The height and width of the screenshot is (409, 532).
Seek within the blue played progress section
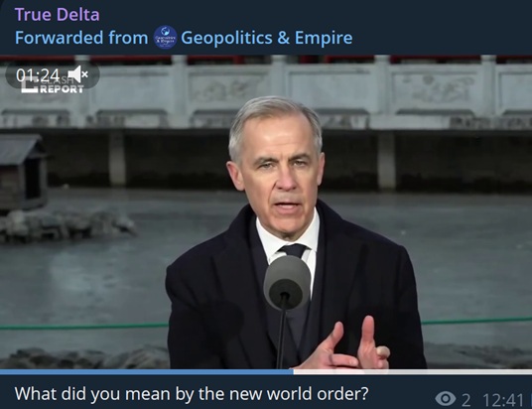(147, 371)
